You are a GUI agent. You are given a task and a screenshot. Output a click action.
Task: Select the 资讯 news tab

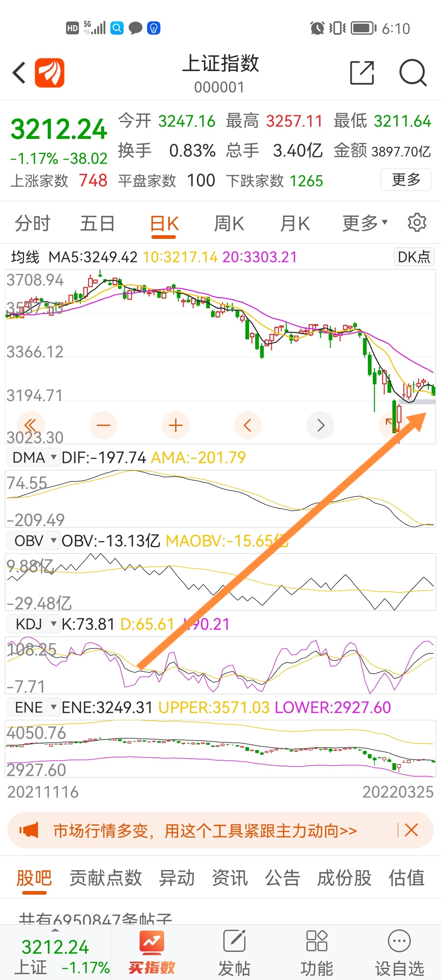(x=230, y=878)
